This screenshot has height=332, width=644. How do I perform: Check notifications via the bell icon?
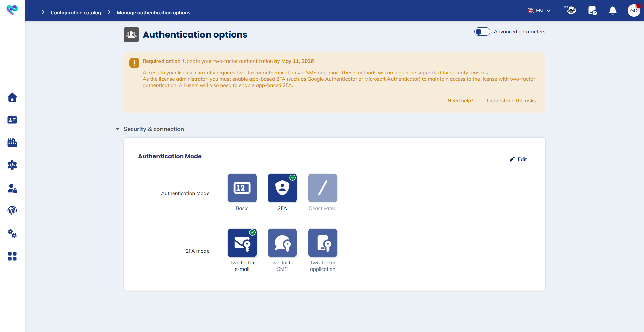point(612,10)
